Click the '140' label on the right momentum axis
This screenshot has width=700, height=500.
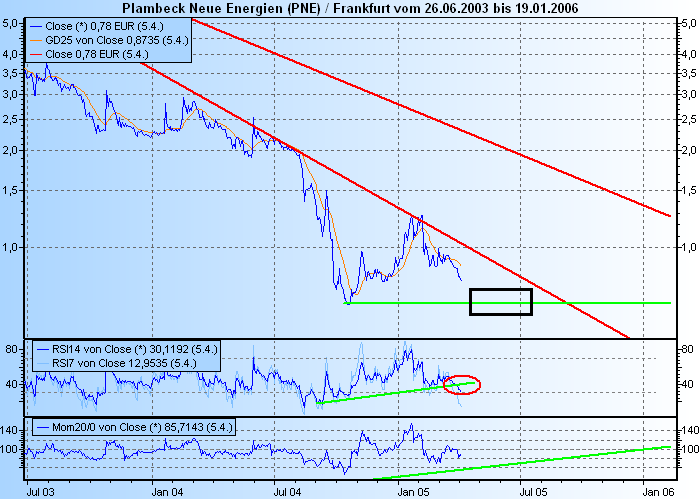point(690,430)
